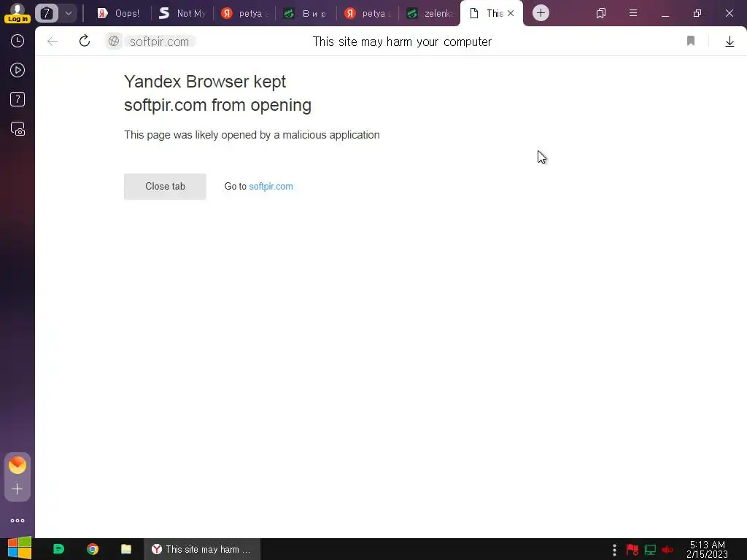Close the active This tab
Image resolution: width=747 pixels, height=560 pixels.
pyautogui.click(x=511, y=13)
